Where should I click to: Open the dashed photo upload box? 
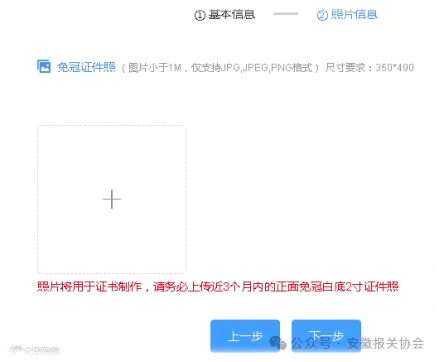[x=112, y=199]
